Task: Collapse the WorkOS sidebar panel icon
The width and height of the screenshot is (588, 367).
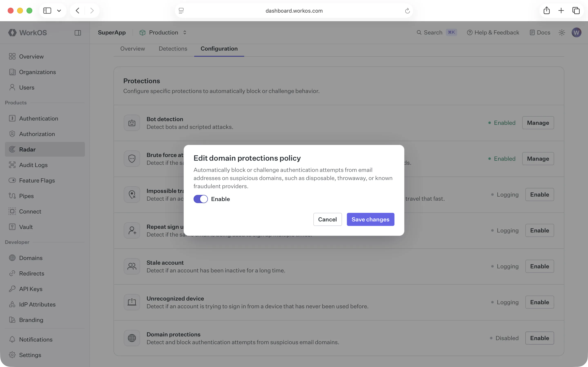Action: tap(78, 33)
